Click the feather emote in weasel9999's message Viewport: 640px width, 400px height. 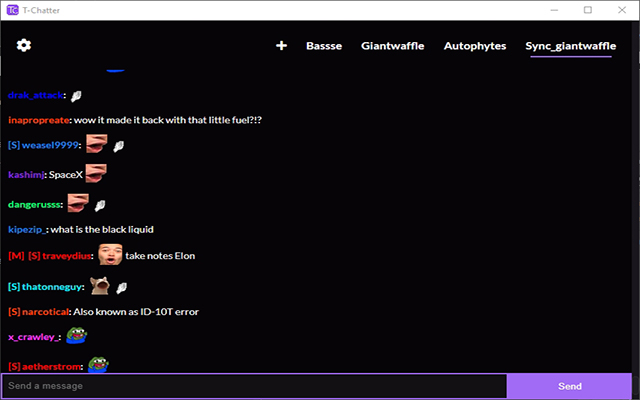coord(118,147)
